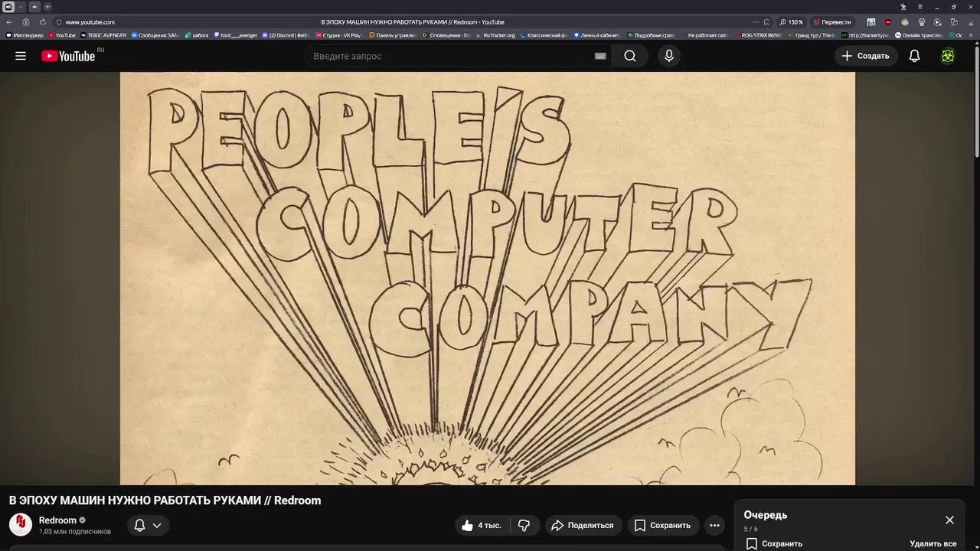Open the Redroom channel name link

[57, 520]
